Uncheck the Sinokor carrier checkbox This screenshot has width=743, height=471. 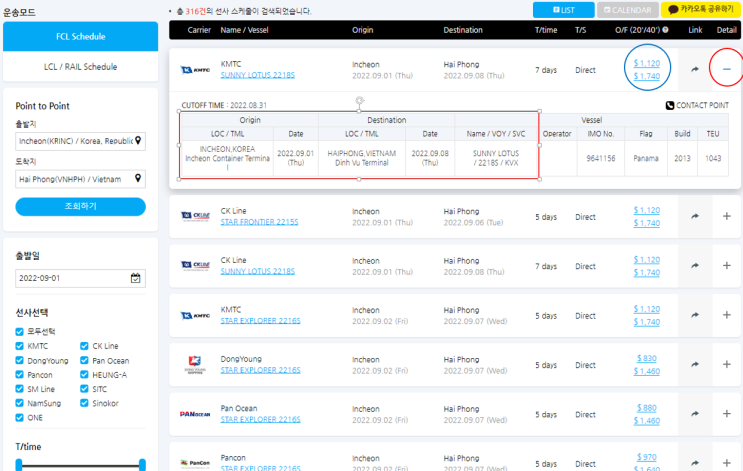point(84,403)
